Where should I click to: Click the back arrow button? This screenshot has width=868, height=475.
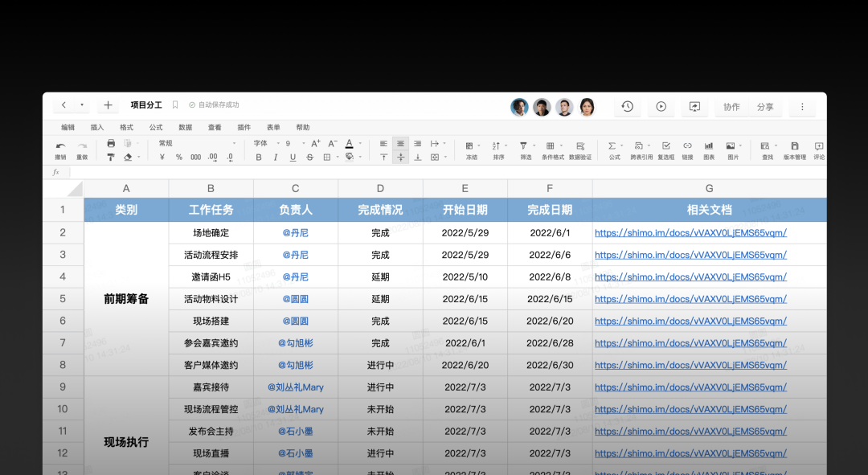[x=63, y=104]
